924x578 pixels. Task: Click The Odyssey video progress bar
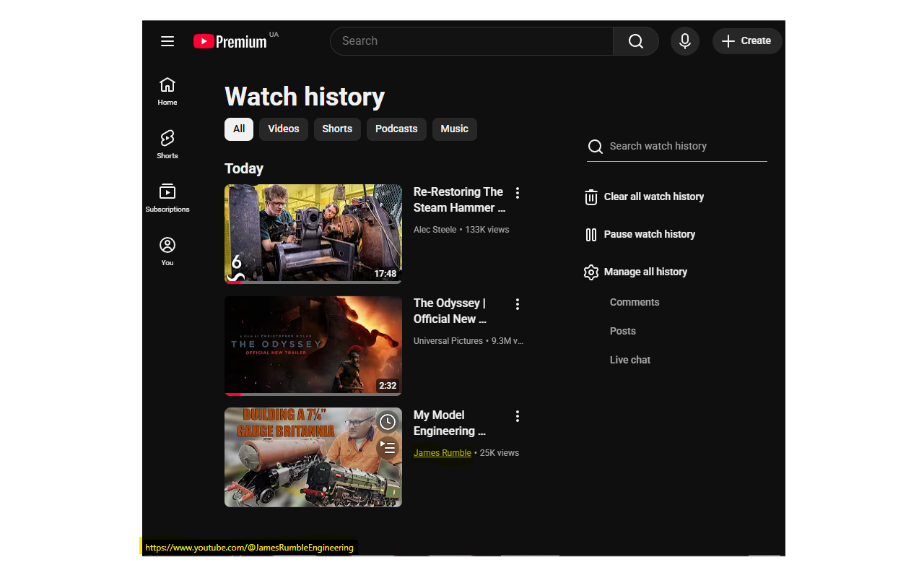[x=313, y=394]
